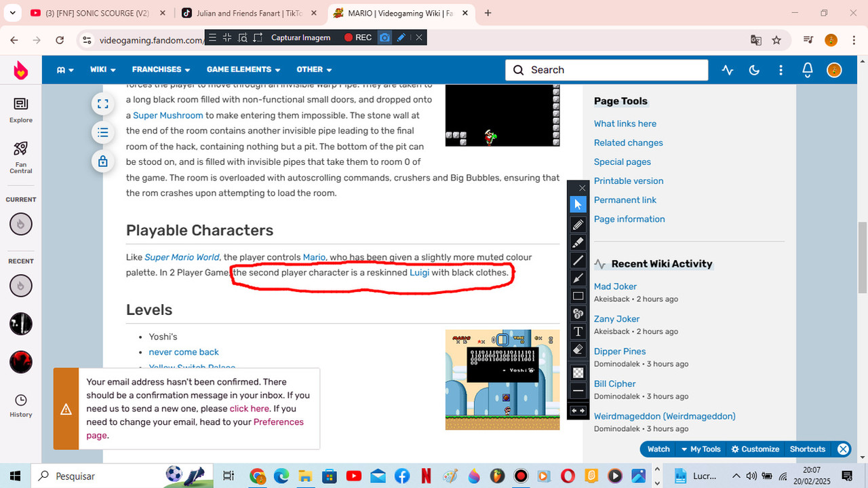This screenshot has width=868, height=488.
Task: Open History in the sidebar
Action: coord(21,406)
